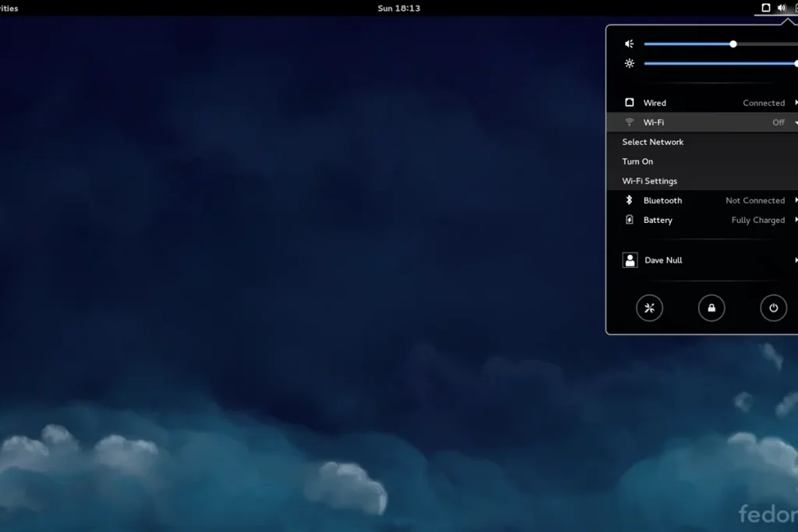Open Select Network
798x532 pixels.
coord(652,142)
